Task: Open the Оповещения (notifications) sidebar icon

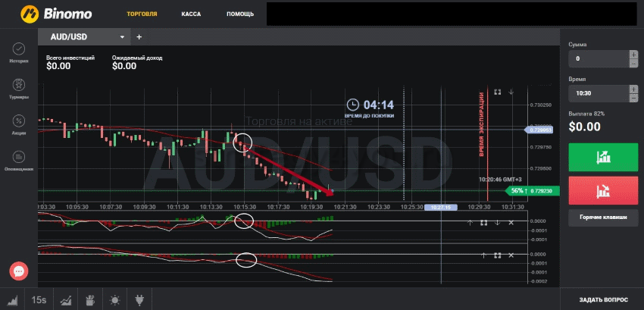Action: click(x=19, y=157)
